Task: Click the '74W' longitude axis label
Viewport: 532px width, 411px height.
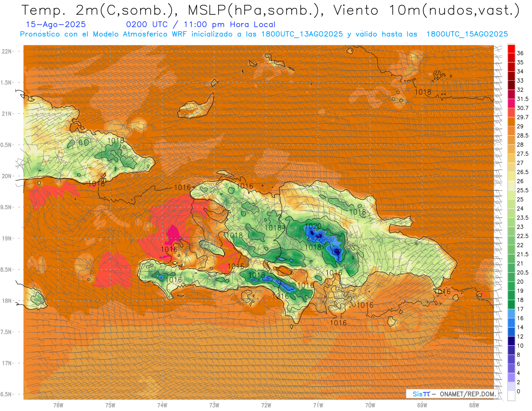Action: [x=162, y=405]
